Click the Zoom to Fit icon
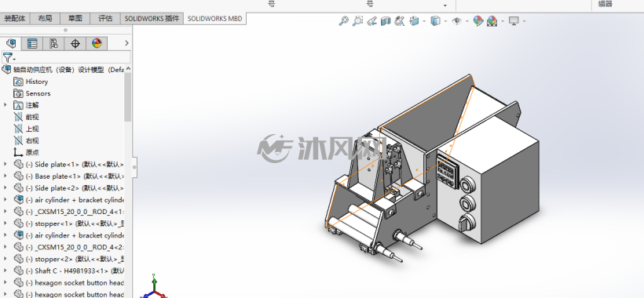 click(344, 21)
